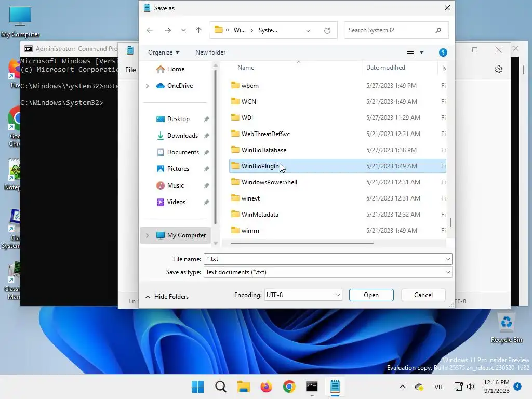The width and height of the screenshot is (532, 399).
Task: Click pin icon beside Downloads
Action: pyautogui.click(x=206, y=136)
